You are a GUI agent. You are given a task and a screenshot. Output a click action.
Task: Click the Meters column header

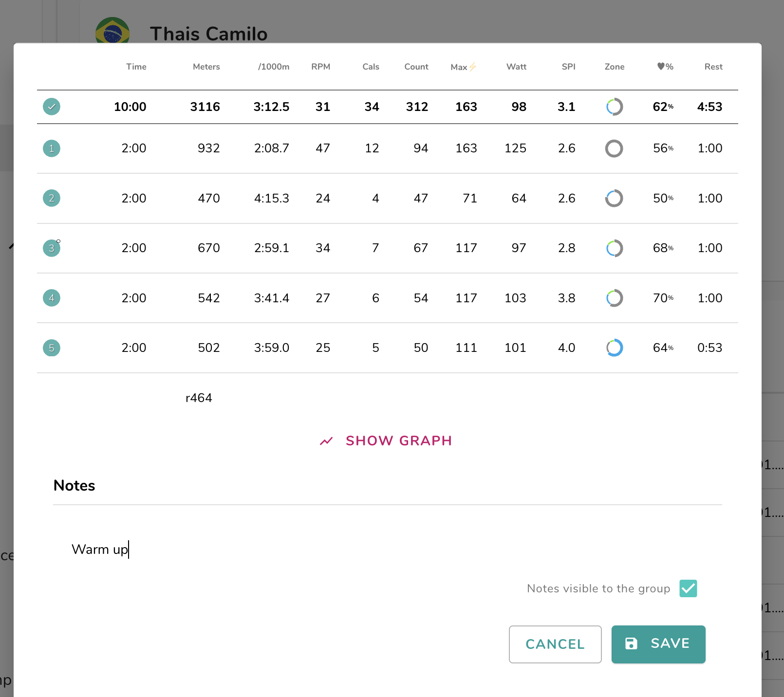pos(206,67)
